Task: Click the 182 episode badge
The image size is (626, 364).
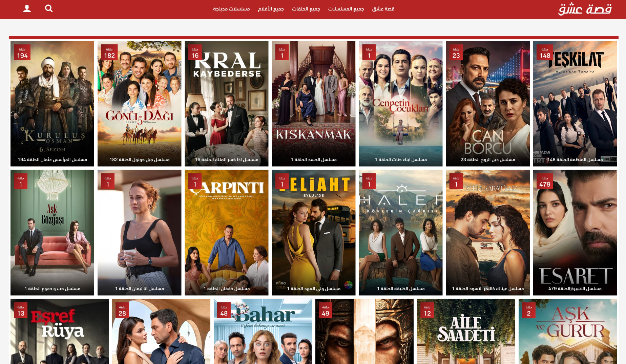Action: [x=109, y=52]
